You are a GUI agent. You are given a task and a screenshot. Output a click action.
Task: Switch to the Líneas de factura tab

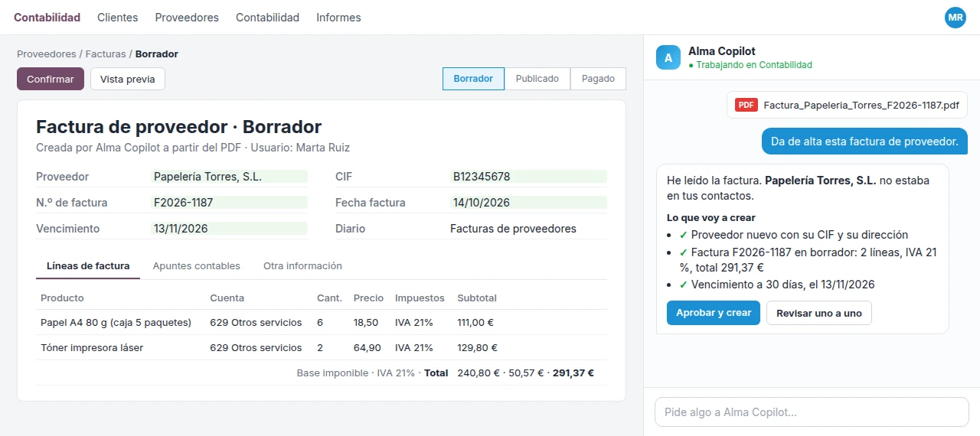(88, 266)
